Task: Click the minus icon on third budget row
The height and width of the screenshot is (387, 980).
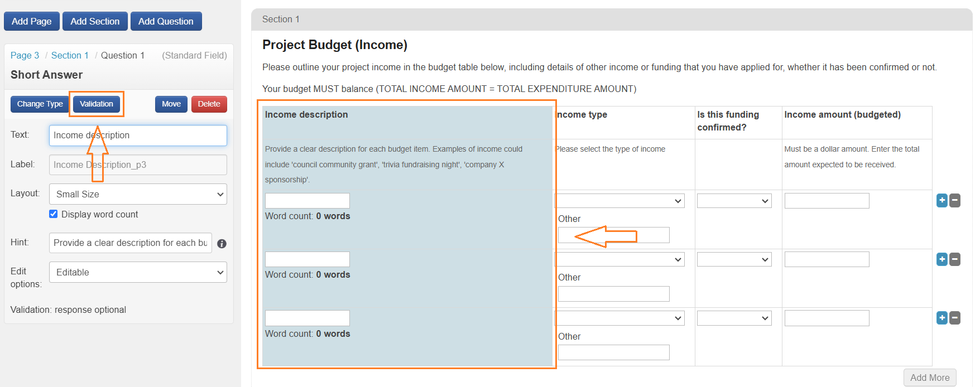Action: [955, 318]
